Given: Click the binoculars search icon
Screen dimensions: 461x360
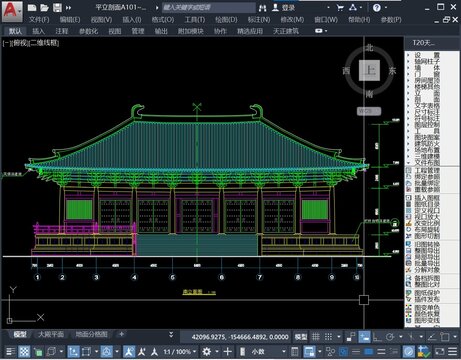Looking at the screenshot, I should tap(263, 8).
